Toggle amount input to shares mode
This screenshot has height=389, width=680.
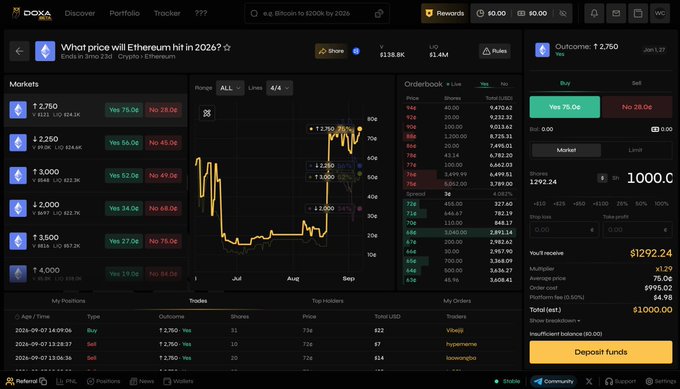click(x=615, y=178)
